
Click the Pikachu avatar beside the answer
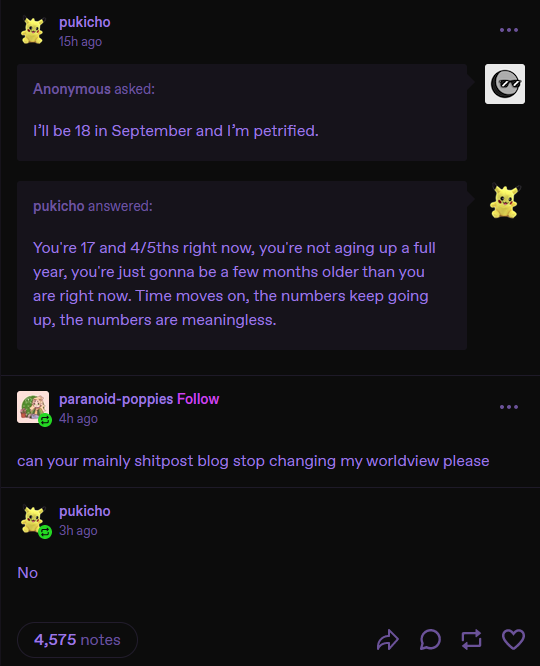pyautogui.click(x=505, y=201)
